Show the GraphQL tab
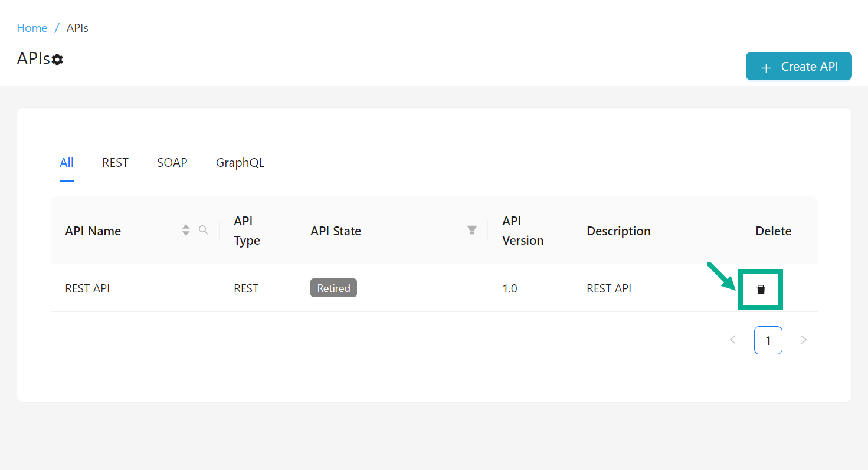Screen dimensions: 868x470 pyautogui.click(x=240, y=163)
